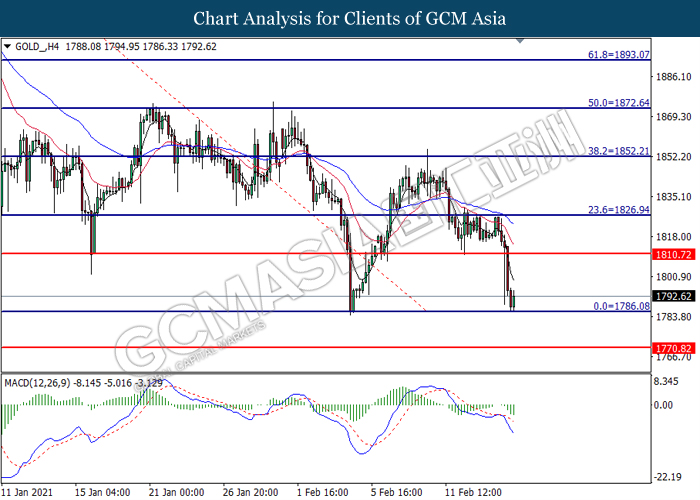Select the red horizontal line at 1770.82
The image size is (700, 500).
(326, 347)
